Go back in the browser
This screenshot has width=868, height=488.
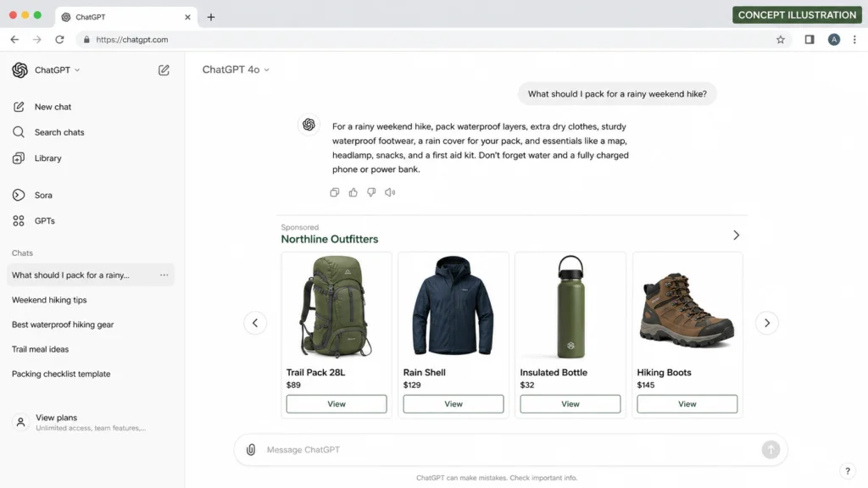[14, 39]
